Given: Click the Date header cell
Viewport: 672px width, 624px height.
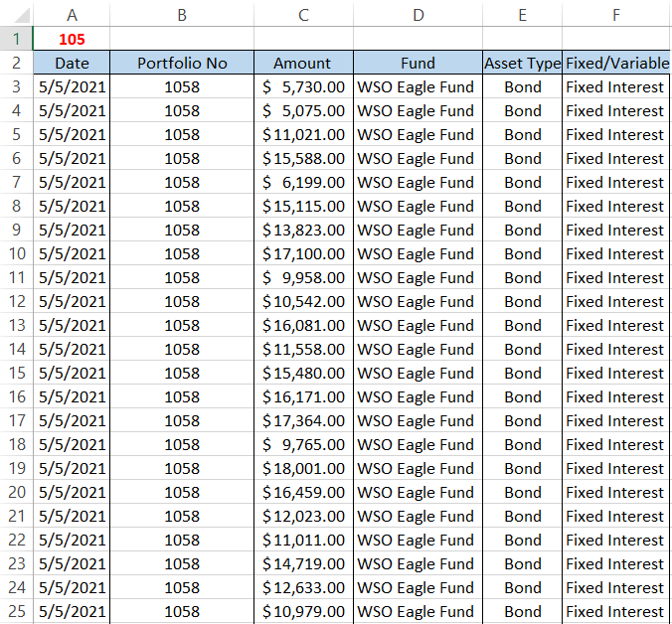Looking at the screenshot, I should 72,63.
